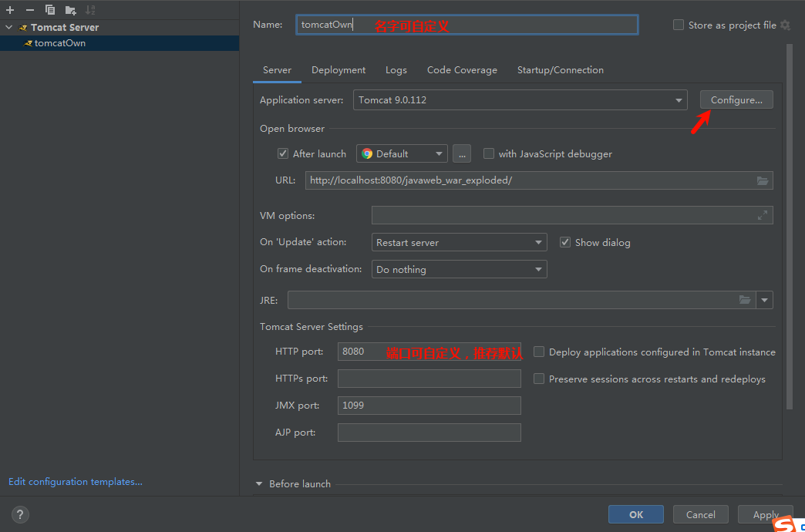Sort configurations alphabetically
Viewport: 805px width, 532px height.
click(90, 10)
